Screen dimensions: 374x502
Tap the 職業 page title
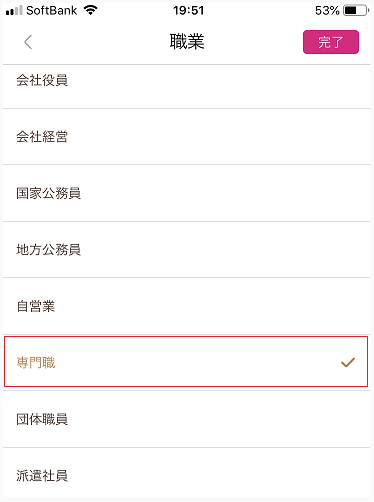[x=187, y=42]
